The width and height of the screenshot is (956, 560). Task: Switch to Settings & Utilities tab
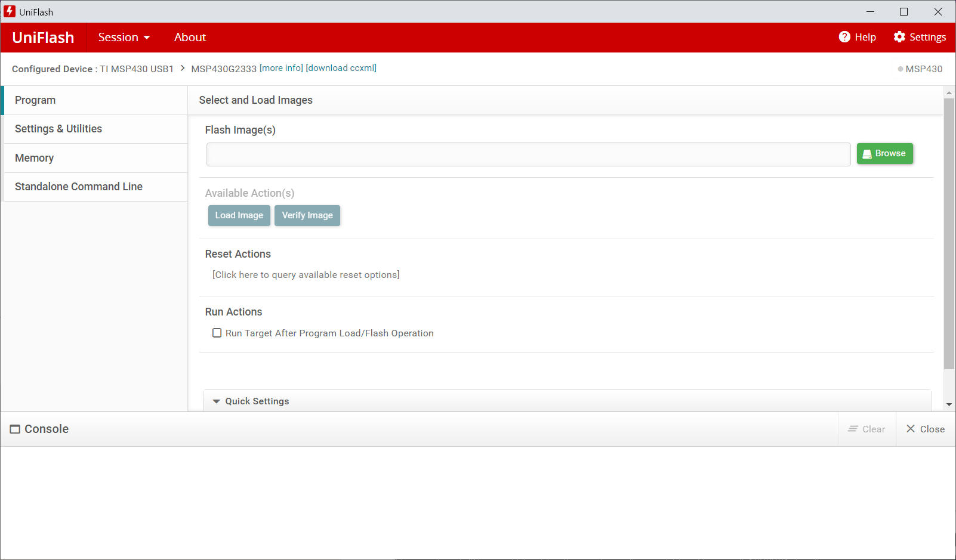(95, 129)
